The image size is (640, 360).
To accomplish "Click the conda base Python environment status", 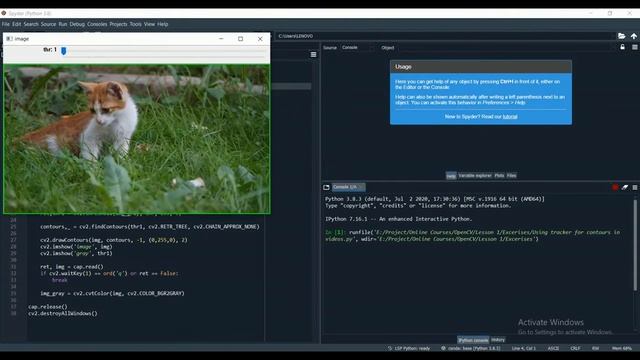I will point(471,348).
